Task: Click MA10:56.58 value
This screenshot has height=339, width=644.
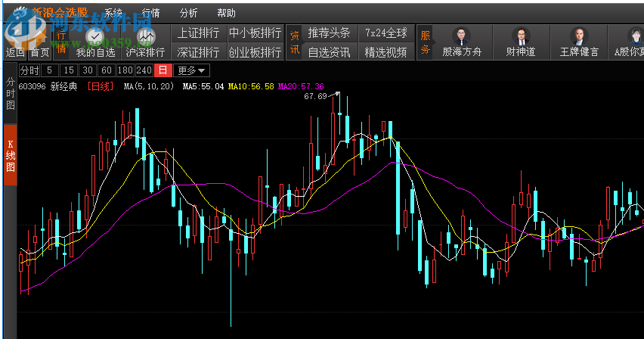Action: pyautogui.click(x=251, y=86)
